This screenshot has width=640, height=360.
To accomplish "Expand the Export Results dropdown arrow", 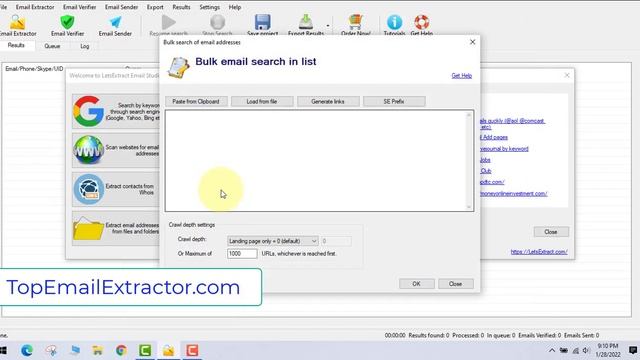I will (328, 26).
